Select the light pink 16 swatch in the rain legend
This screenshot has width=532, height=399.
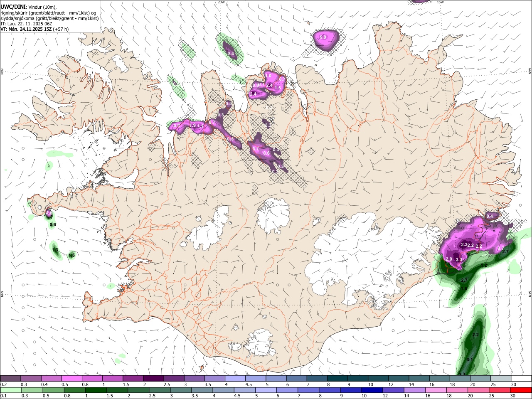[x=436, y=390]
